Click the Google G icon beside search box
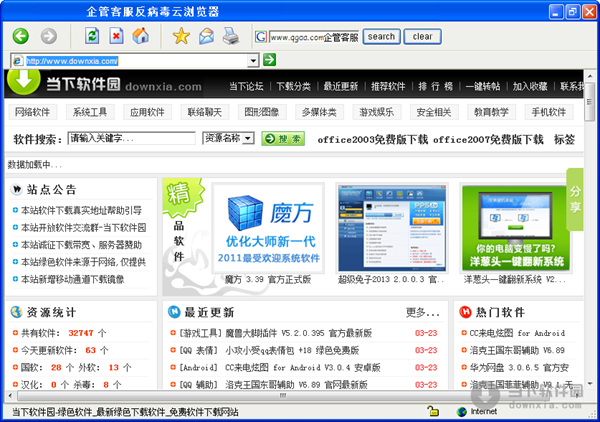This screenshot has width=600, height=422. (261, 37)
